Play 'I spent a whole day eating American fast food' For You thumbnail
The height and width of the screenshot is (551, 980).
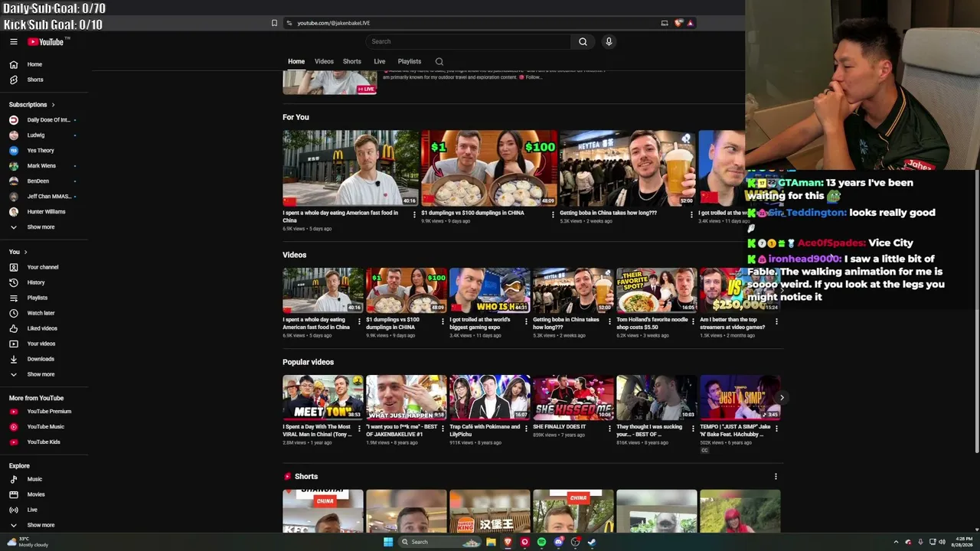tap(351, 168)
